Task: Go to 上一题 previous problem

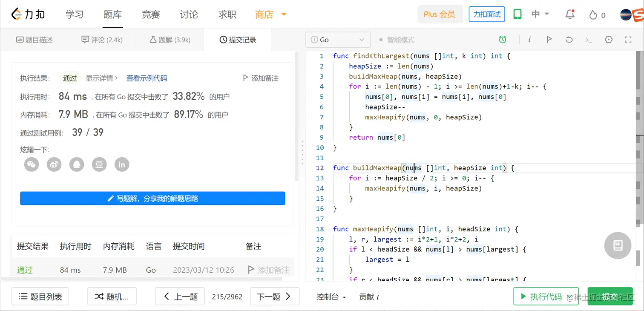Action: [180, 297]
